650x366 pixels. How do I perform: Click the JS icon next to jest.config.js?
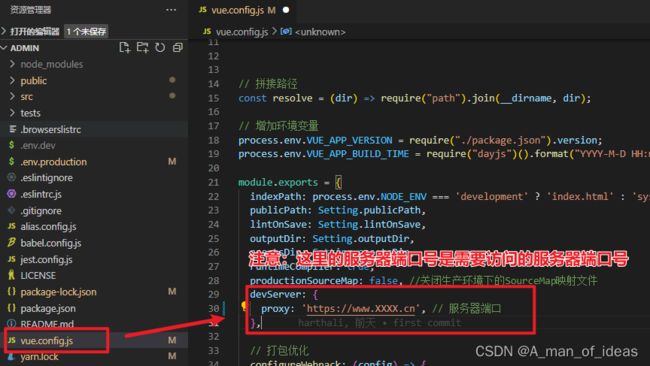(12, 259)
